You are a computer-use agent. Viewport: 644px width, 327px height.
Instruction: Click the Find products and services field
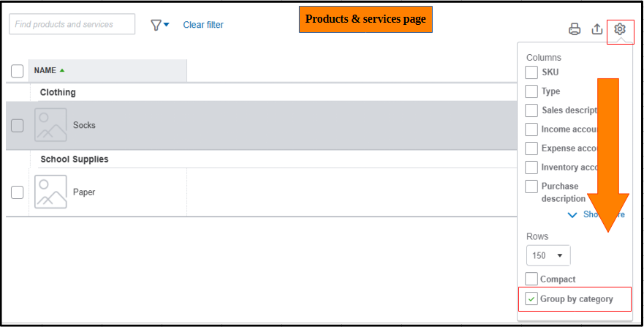pos(72,24)
